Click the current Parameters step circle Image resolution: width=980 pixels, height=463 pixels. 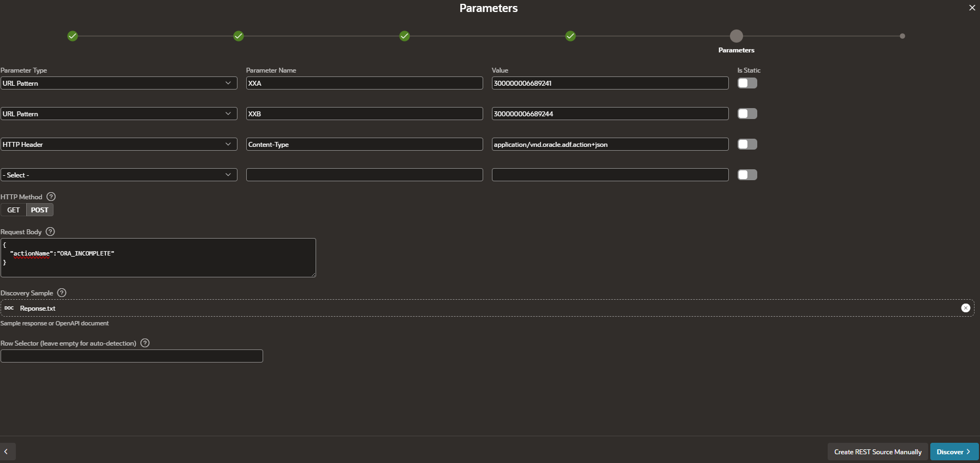coord(737,36)
